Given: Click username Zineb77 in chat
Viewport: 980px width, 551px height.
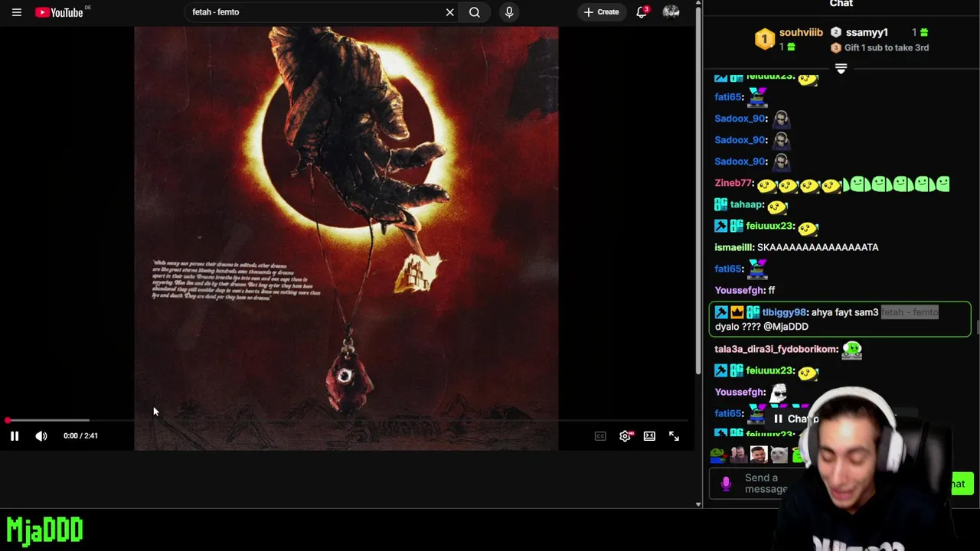Looking at the screenshot, I should [733, 183].
